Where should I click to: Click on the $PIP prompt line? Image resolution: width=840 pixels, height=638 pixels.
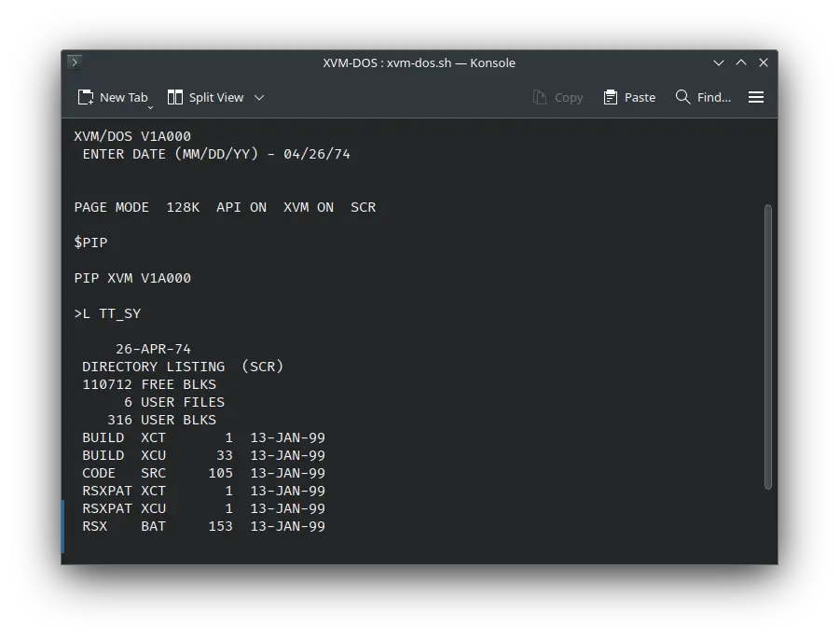coord(90,243)
